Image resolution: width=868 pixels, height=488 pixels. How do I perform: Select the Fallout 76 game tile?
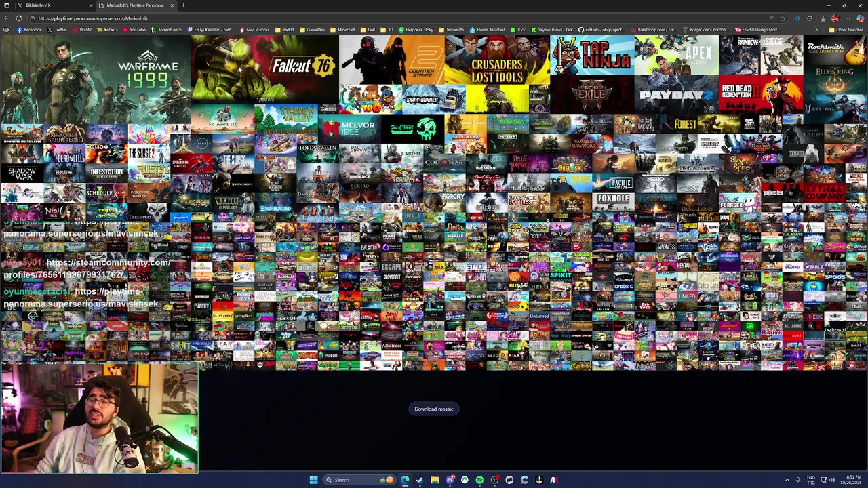coord(265,70)
